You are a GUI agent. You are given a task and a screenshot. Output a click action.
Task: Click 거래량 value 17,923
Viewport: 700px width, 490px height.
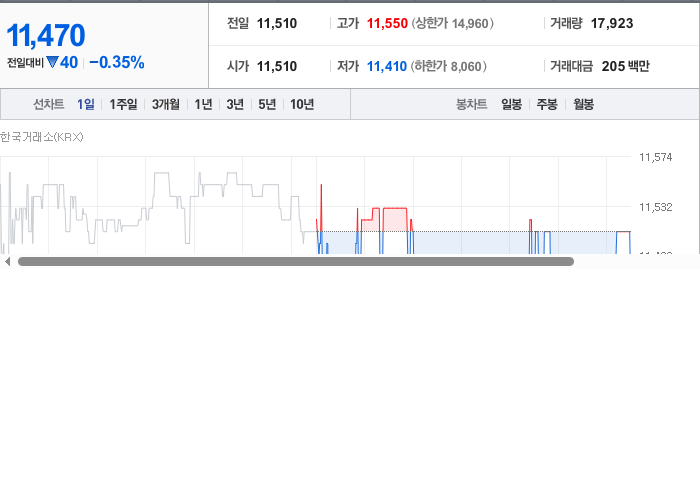tap(612, 23)
